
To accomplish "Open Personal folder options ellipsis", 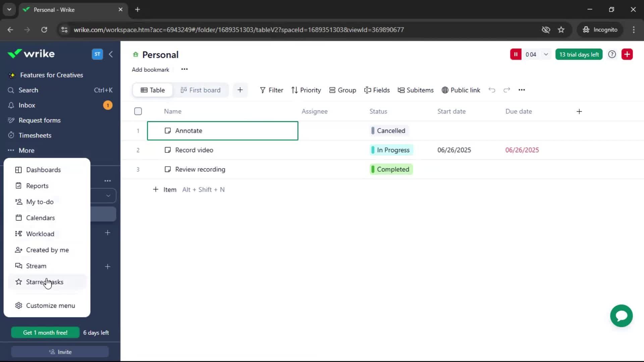I will point(184,69).
